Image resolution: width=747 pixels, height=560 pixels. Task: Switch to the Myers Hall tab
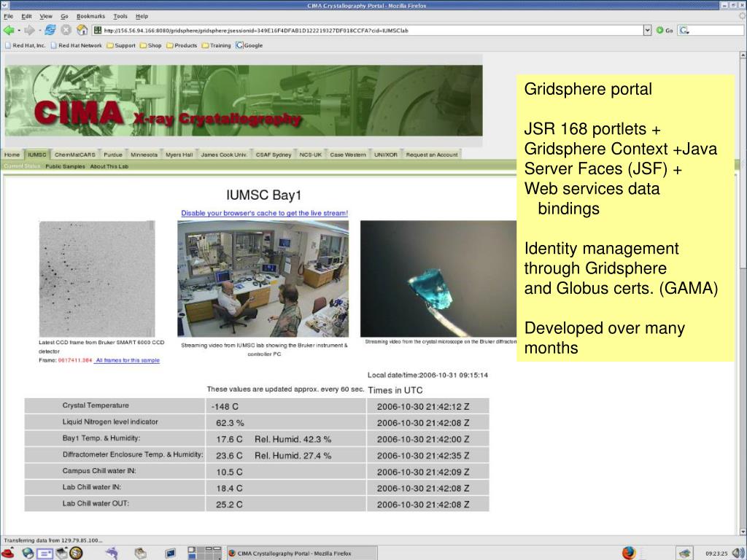point(179,155)
